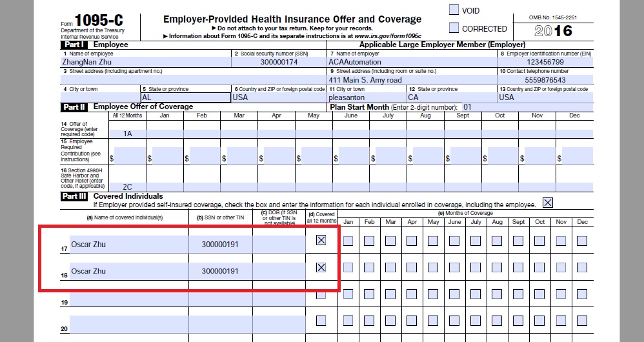Click line 15 All 12 Months contribution field
Image resolution: width=644 pixels, height=342 pixels.
point(129,156)
